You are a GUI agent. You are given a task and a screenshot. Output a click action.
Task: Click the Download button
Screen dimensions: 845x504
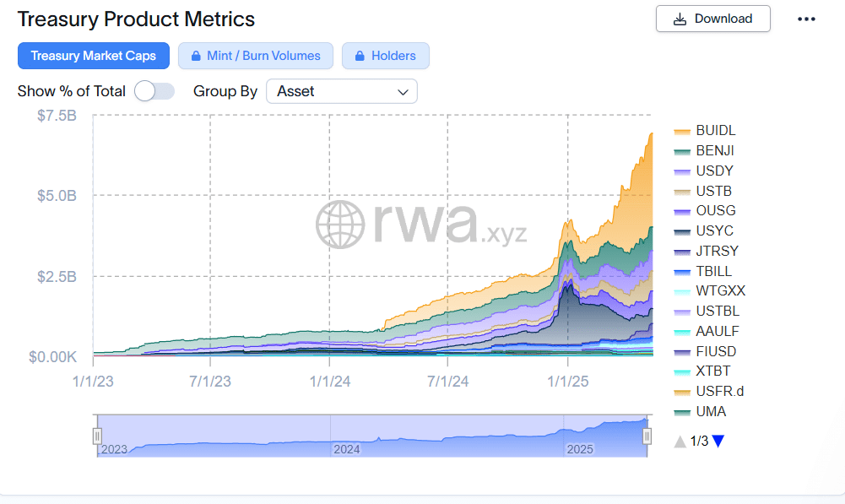pyautogui.click(x=713, y=19)
